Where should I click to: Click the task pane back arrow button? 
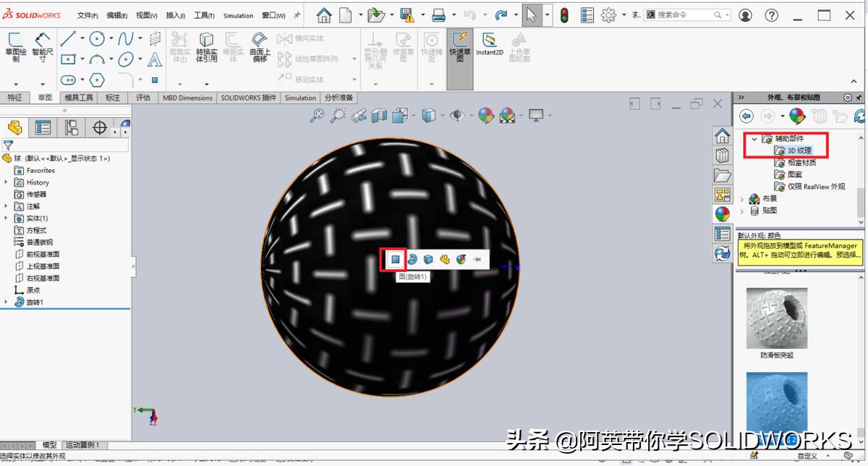click(x=746, y=116)
